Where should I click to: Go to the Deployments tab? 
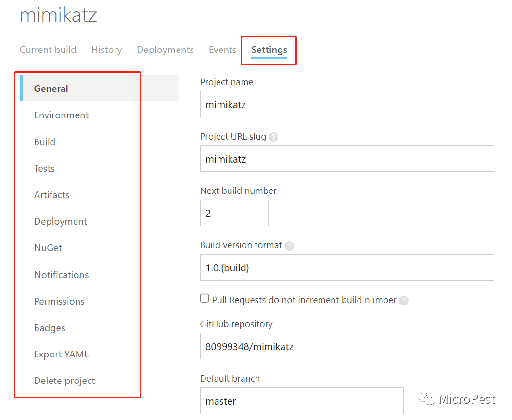pyautogui.click(x=165, y=50)
